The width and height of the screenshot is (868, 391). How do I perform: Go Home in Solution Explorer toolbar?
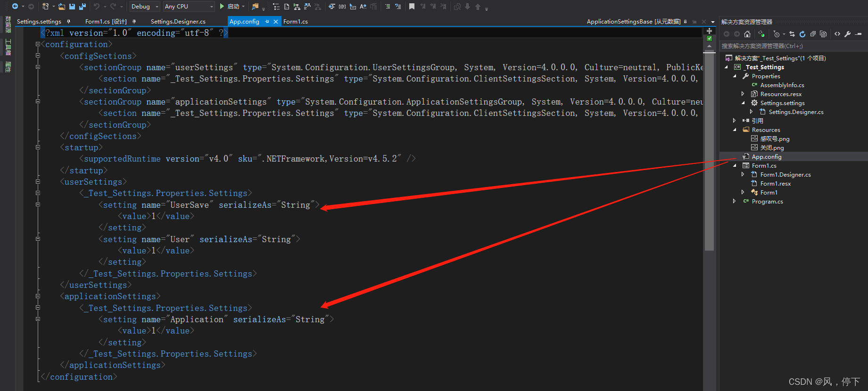pyautogui.click(x=747, y=34)
